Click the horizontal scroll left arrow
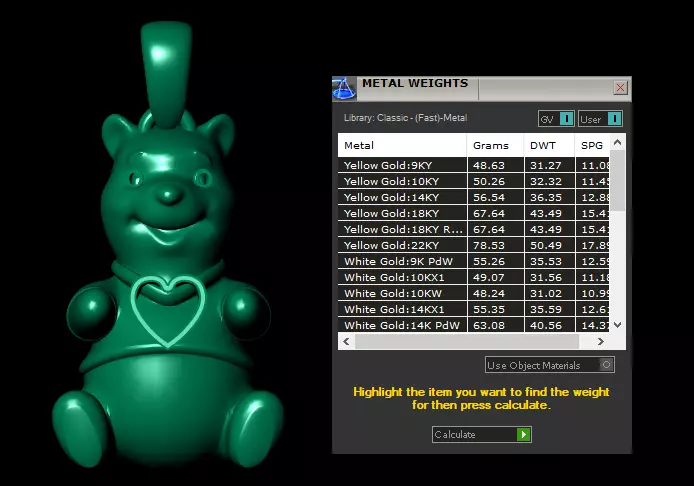 pyautogui.click(x=346, y=341)
